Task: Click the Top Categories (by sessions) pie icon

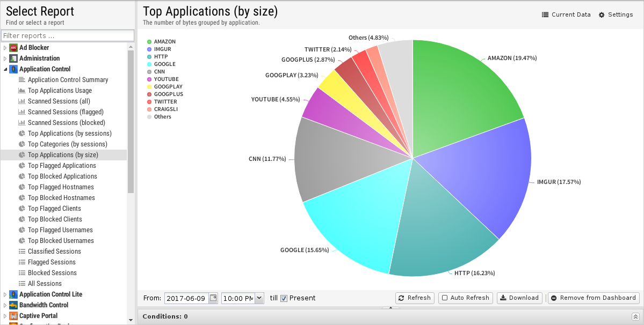Action: click(22, 144)
